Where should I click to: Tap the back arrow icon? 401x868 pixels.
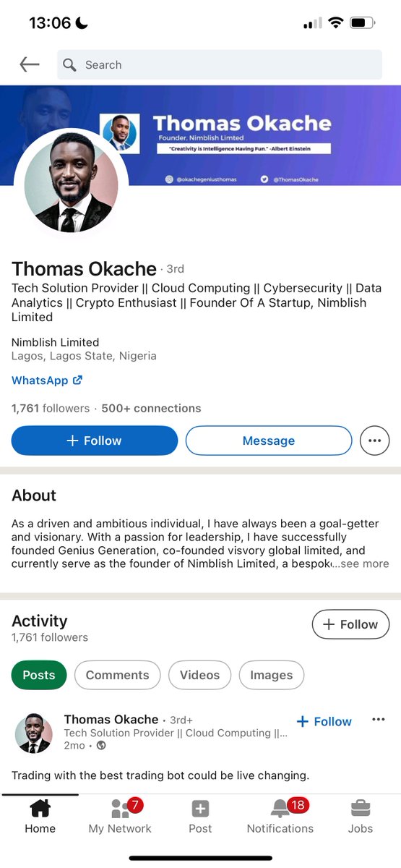pyautogui.click(x=29, y=64)
